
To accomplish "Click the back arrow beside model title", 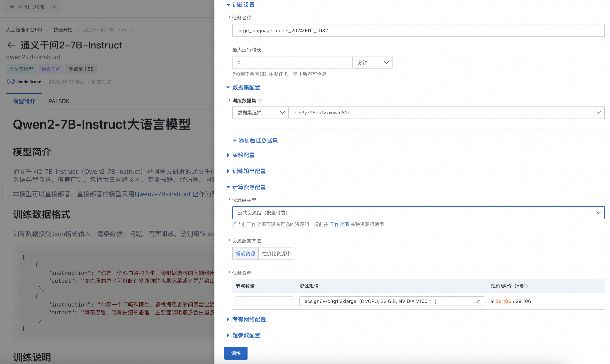I will tap(11, 45).
